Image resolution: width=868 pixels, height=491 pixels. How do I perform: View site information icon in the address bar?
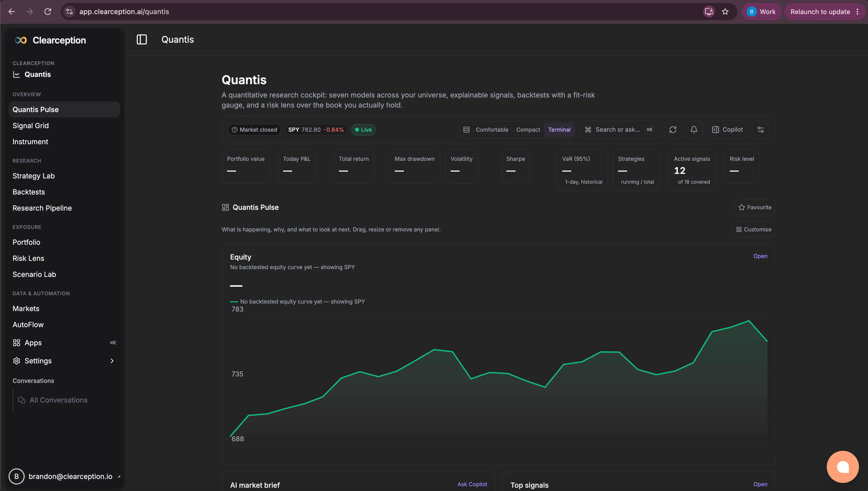[69, 12]
